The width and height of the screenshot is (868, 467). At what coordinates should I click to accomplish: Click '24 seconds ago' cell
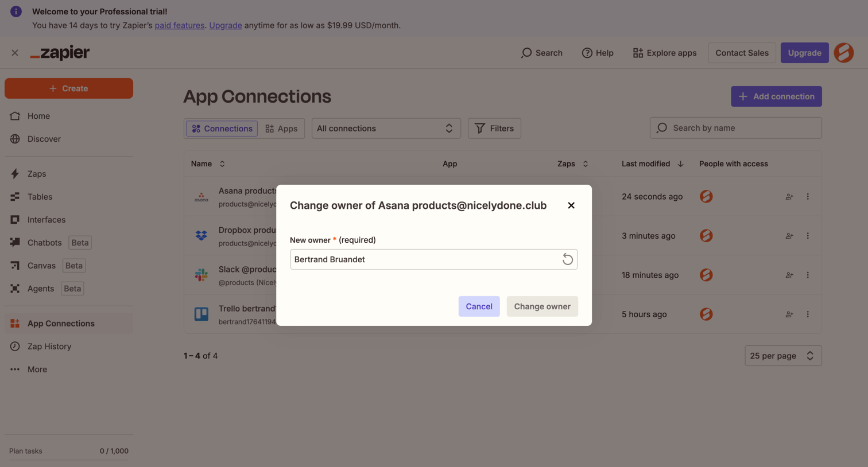tap(652, 197)
